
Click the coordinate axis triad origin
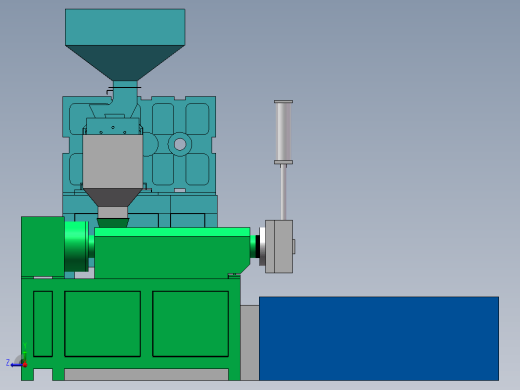(x=25, y=365)
